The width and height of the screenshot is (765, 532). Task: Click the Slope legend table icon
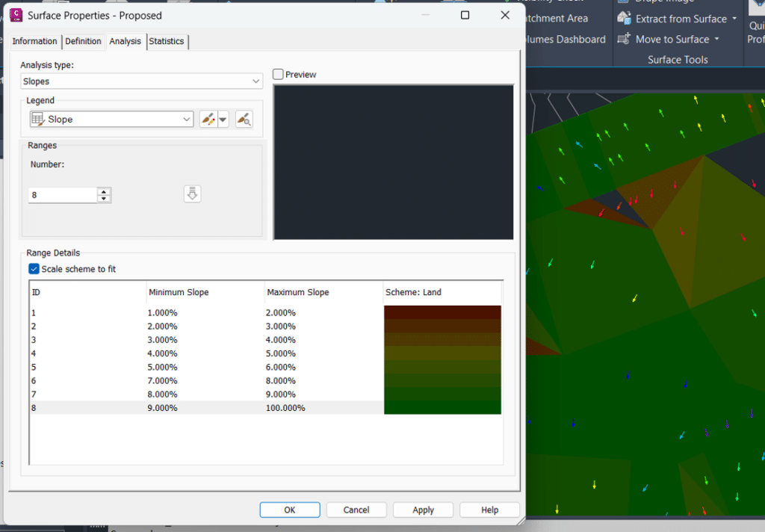click(x=38, y=119)
